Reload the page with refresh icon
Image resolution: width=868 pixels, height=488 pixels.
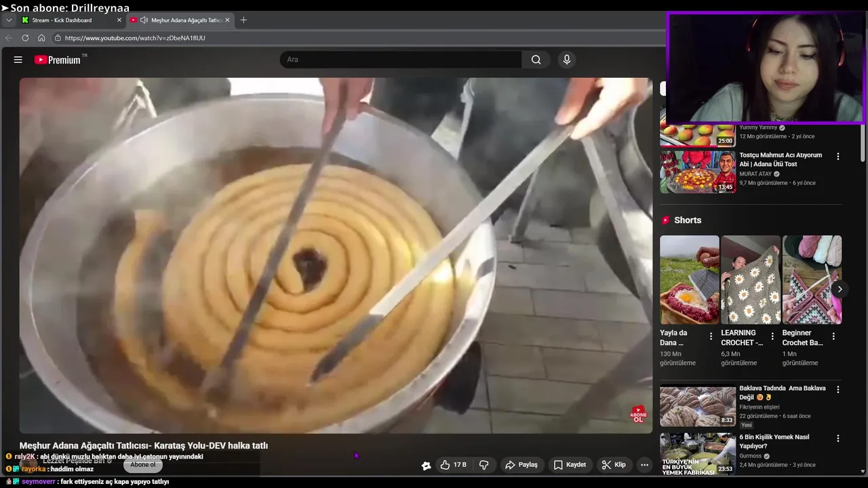(x=25, y=38)
